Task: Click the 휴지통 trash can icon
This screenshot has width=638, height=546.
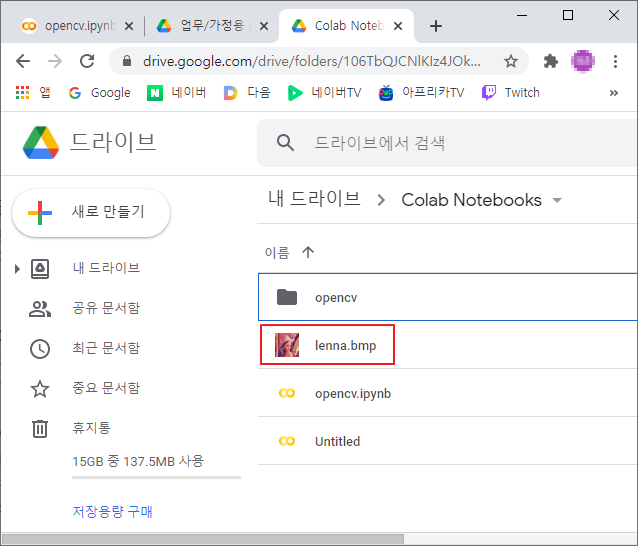Action: (40, 428)
